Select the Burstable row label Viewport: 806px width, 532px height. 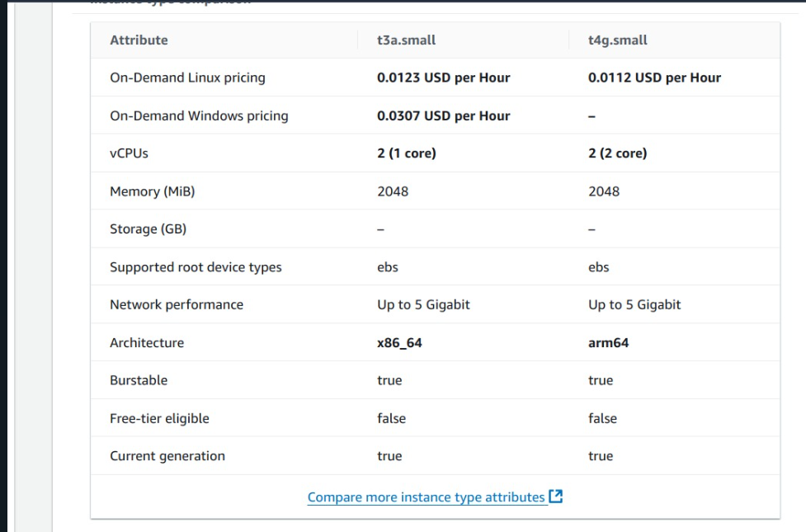coord(139,380)
